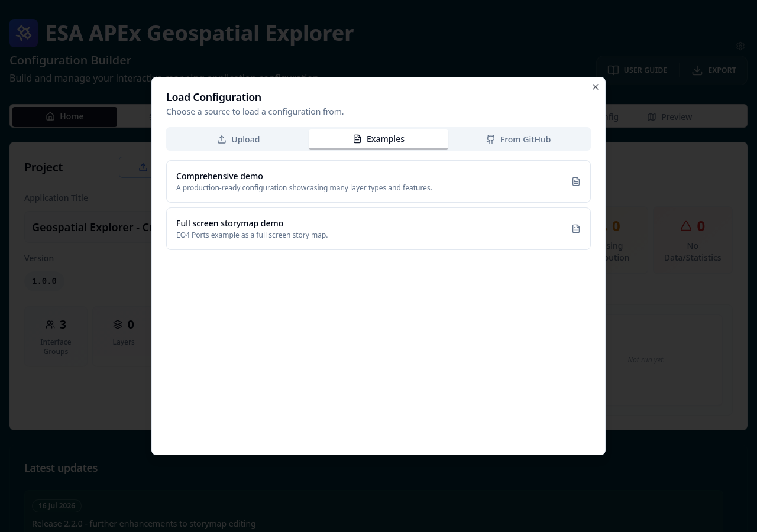Click the document icon in Examples tab
Image resolution: width=757 pixels, height=532 pixels.
pos(357,139)
